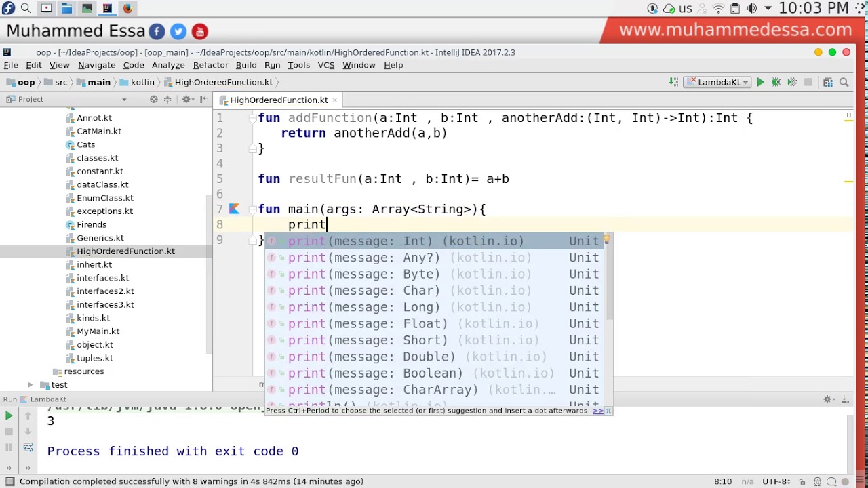Select the LambdaKt tab in Run panel
The height and width of the screenshot is (488, 868).
pyautogui.click(x=47, y=399)
